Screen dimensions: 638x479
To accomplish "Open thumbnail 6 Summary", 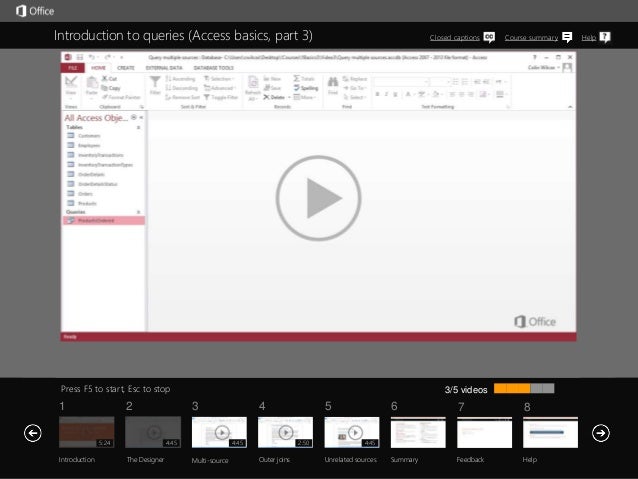I will 418,432.
